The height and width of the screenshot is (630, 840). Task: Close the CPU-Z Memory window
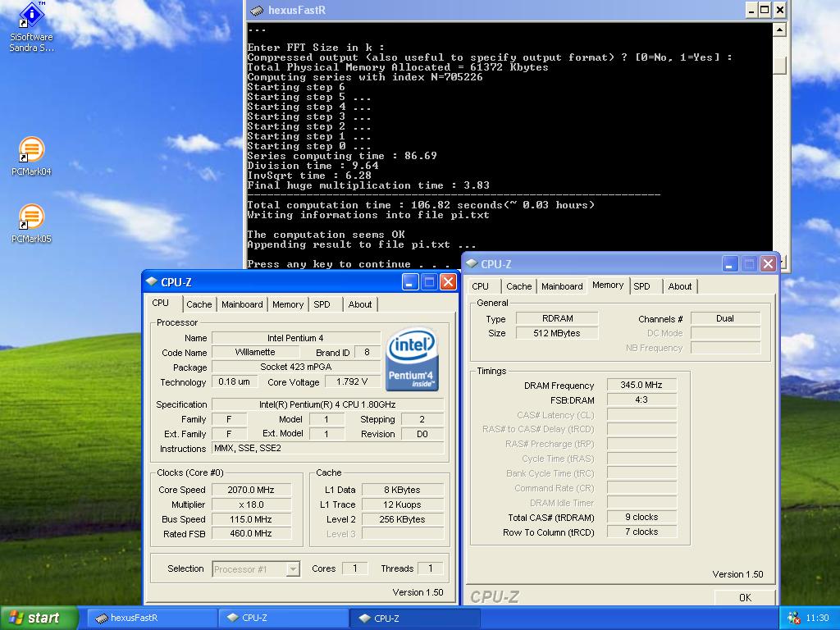tap(768, 263)
